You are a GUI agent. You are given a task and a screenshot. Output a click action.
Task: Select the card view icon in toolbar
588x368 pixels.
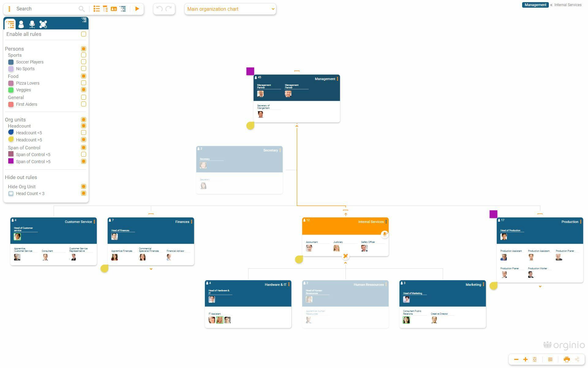point(114,9)
